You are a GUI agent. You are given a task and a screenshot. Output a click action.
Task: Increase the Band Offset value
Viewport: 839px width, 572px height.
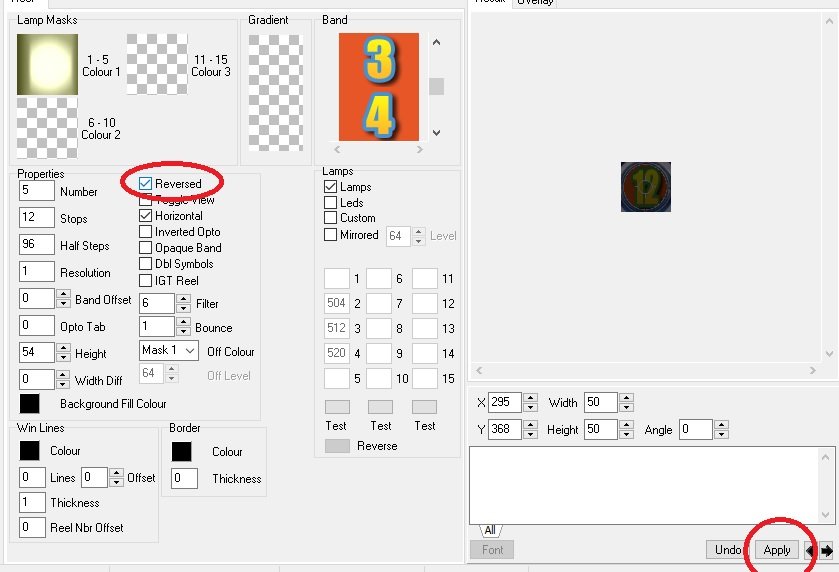tap(64, 295)
